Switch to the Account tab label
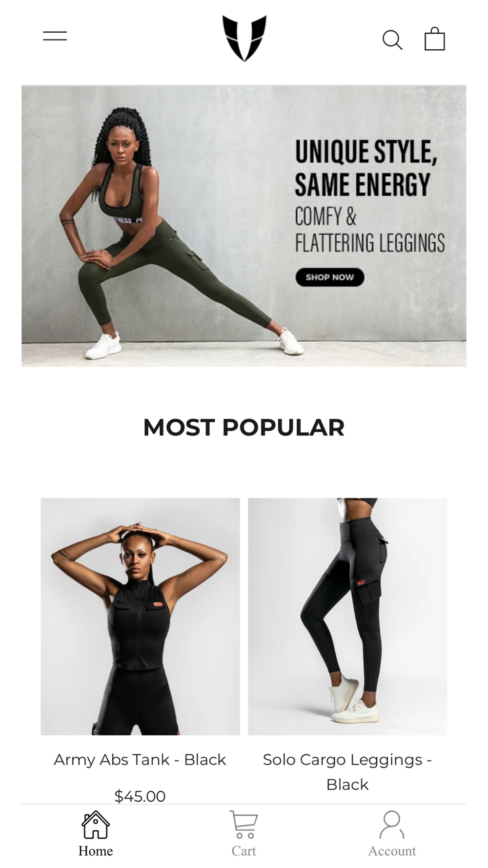This screenshot has width=488, height=868. click(x=392, y=851)
